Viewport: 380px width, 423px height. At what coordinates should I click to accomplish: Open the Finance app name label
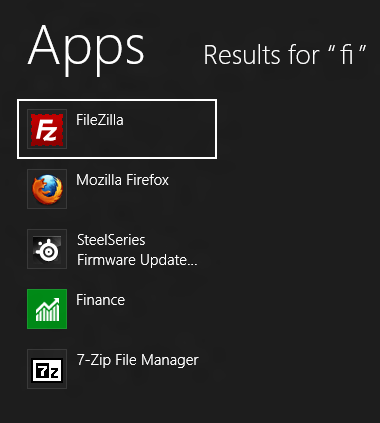pyautogui.click(x=100, y=300)
